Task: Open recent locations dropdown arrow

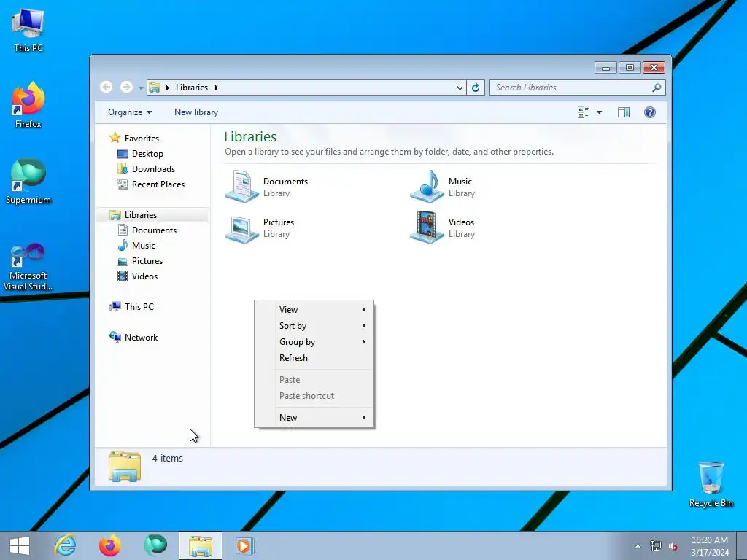Action: coord(141,87)
